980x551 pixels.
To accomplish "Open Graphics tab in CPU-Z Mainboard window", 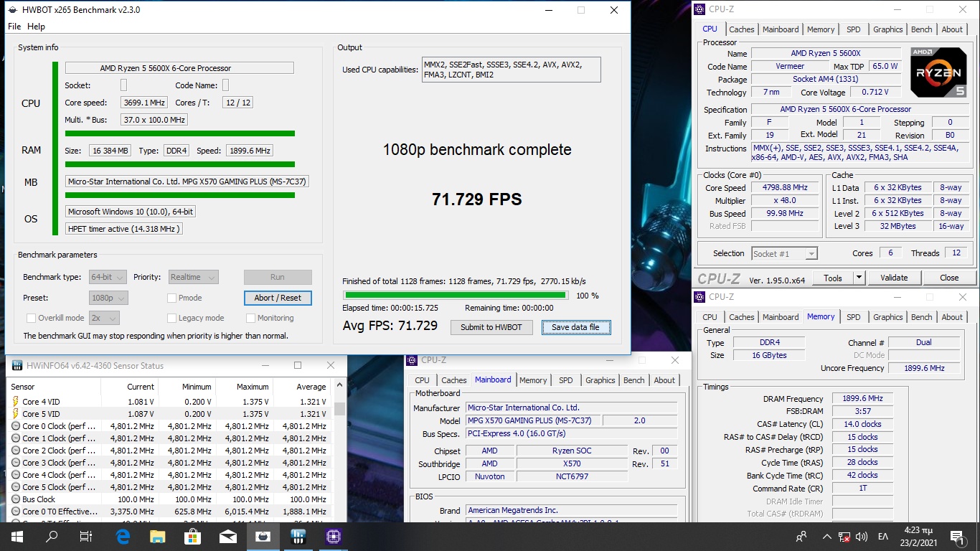I will tap(600, 380).
